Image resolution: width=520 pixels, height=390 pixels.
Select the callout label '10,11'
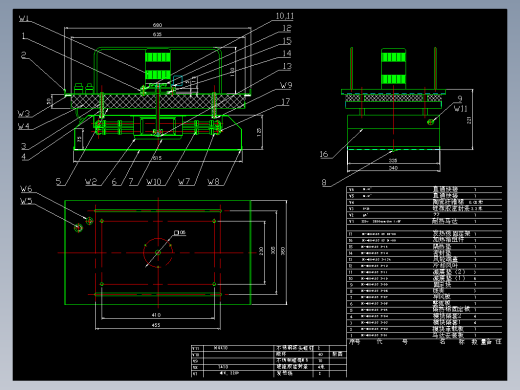(285, 16)
